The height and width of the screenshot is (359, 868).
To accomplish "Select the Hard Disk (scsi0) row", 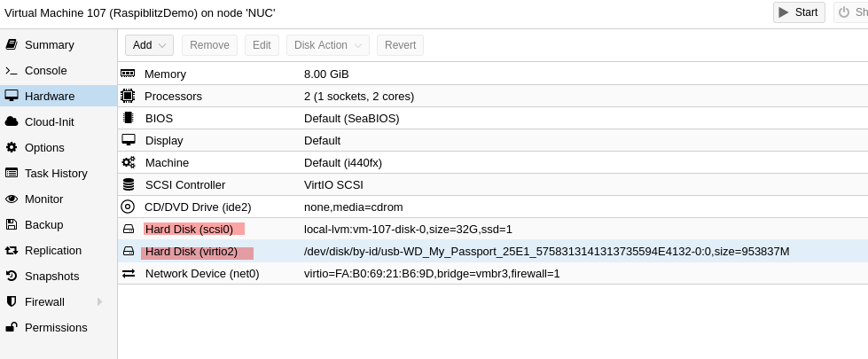I will coord(493,229).
